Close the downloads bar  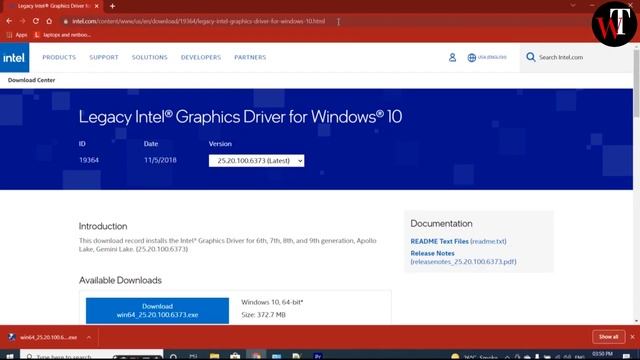pos(633,337)
